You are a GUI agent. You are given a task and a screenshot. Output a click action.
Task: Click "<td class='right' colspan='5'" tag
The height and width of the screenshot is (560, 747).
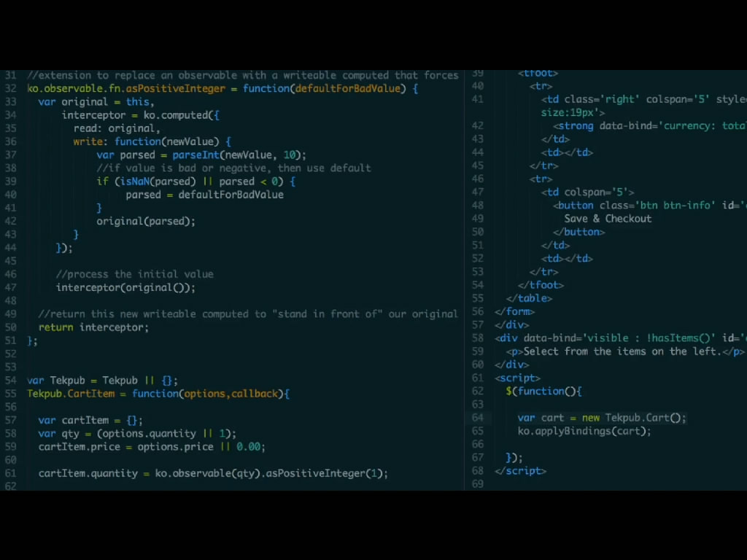[x=625, y=99]
